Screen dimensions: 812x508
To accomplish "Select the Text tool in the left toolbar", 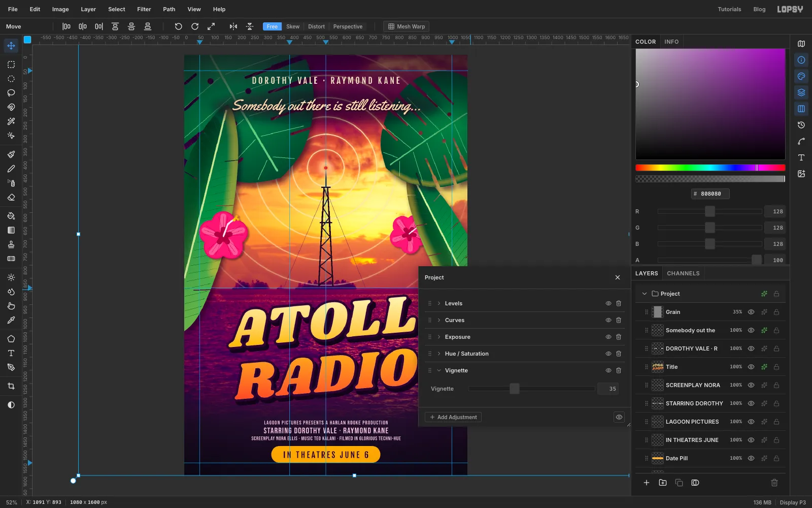I will (11, 353).
